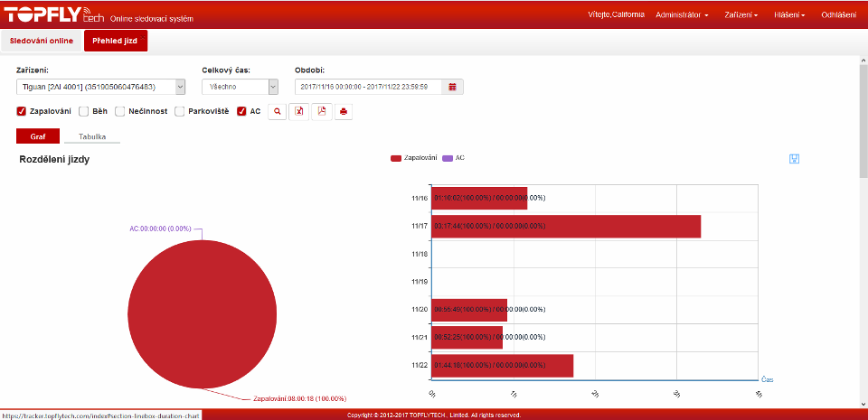Switch to the Tabulka tab

tap(92, 136)
